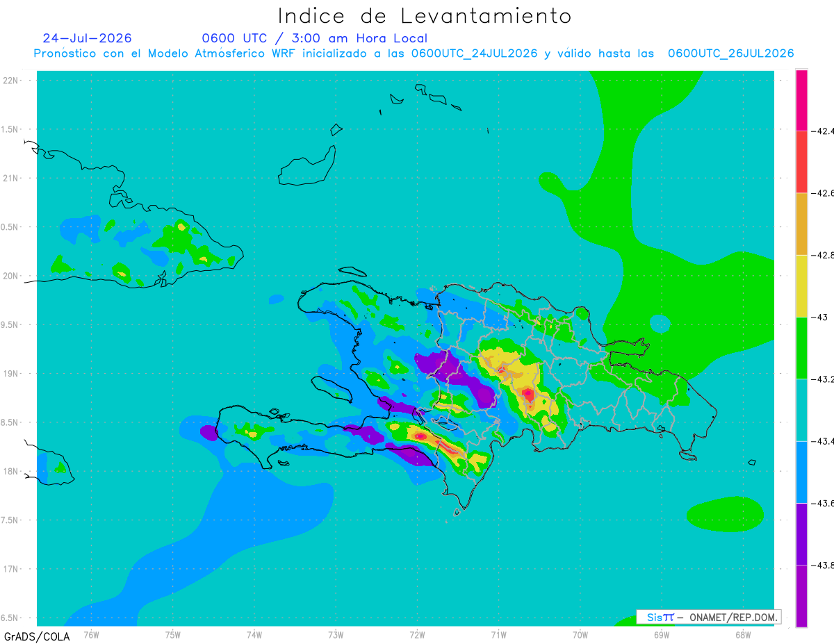Pick purple swatch between -43.6 and -43.8
The height and width of the screenshot is (644, 834).
click(801, 534)
